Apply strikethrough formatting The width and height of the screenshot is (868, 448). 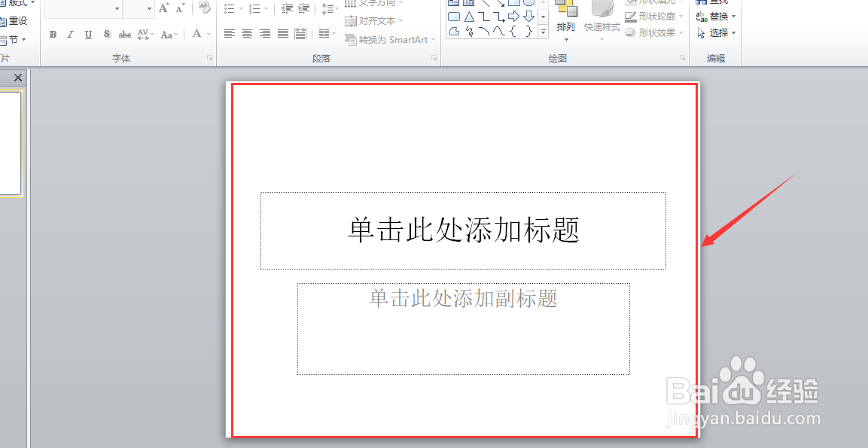pyautogui.click(x=124, y=34)
